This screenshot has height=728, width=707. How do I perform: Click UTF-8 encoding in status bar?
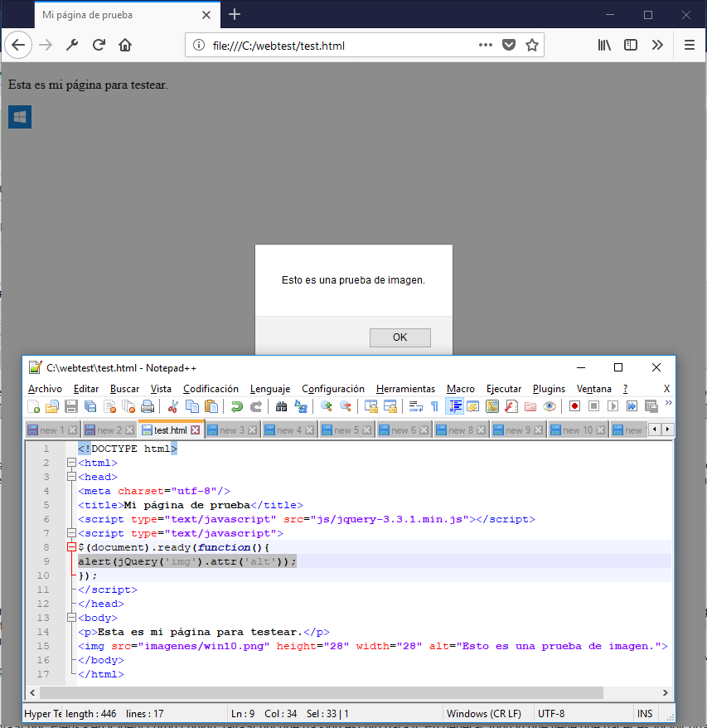point(551,714)
